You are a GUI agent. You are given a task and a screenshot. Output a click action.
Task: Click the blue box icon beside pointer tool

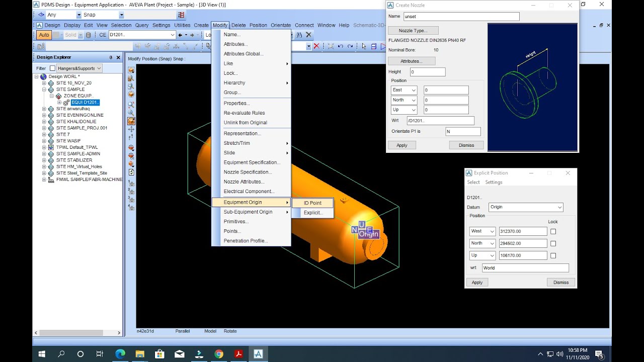click(x=373, y=46)
